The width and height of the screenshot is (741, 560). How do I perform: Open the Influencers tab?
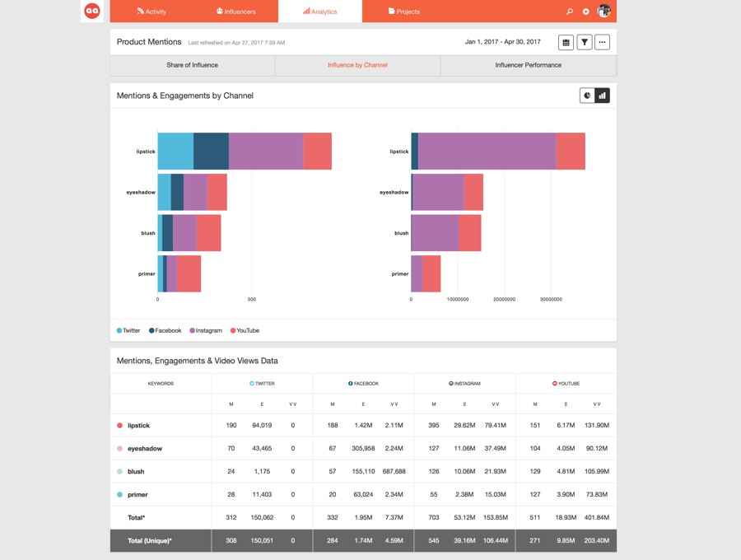235,12
